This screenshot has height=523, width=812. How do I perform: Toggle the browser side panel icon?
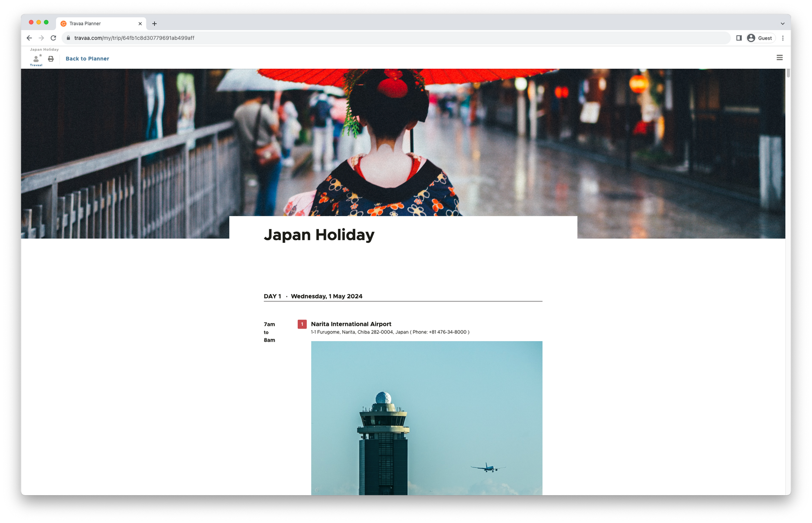click(739, 38)
